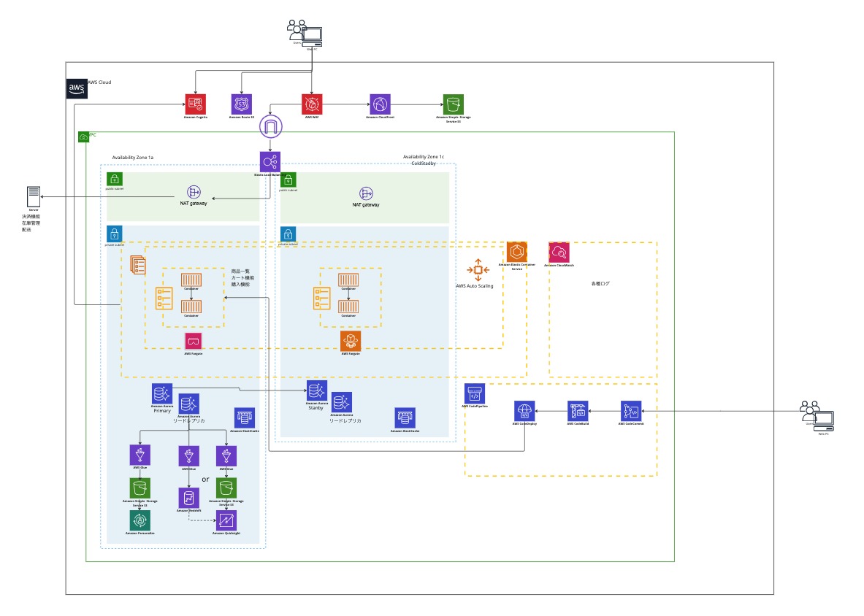Select the 'Availability Zone 1c' label

pyautogui.click(x=423, y=157)
